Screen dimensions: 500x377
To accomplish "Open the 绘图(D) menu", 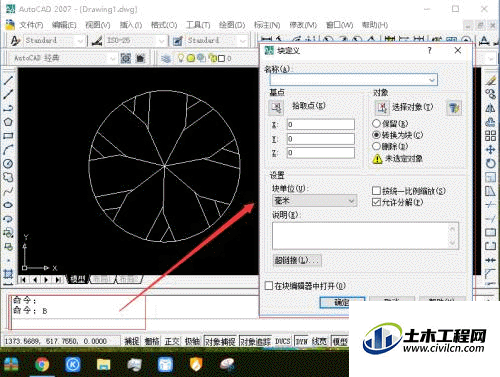I will coord(232,25).
